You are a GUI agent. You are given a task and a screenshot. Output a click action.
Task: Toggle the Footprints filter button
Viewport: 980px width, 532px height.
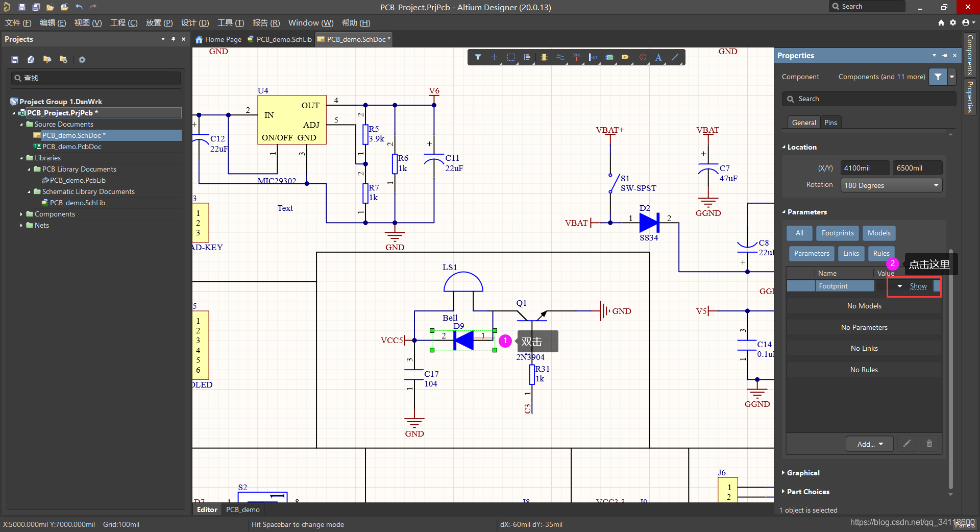click(x=838, y=233)
